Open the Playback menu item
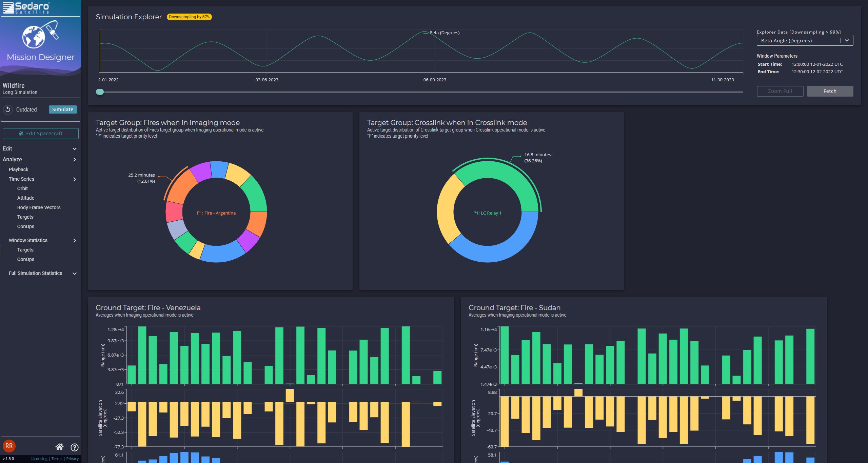868x463 pixels. click(19, 169)
